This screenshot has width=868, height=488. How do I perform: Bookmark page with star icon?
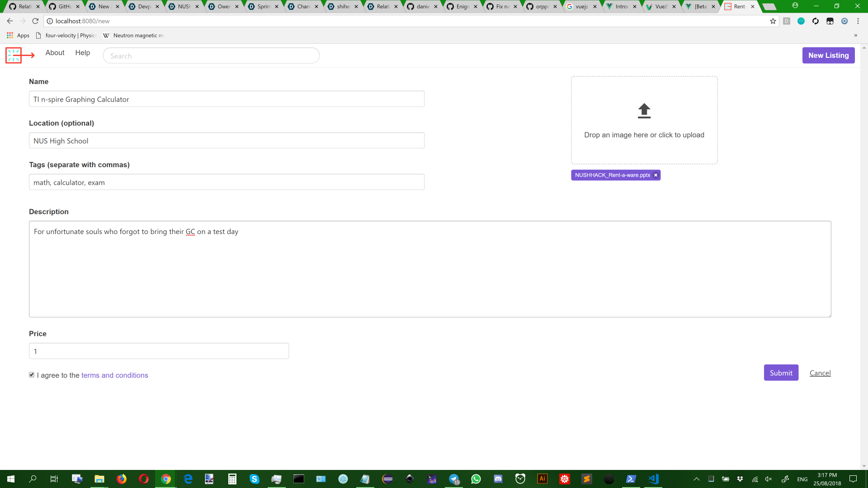[x=773, y=21]
